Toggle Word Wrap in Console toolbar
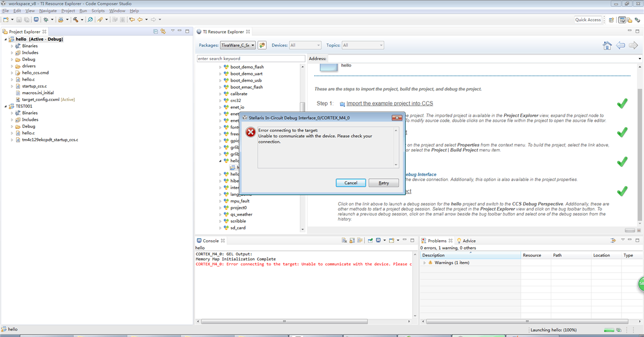This screenshot has height=337, width=644. tap(360, 241)
